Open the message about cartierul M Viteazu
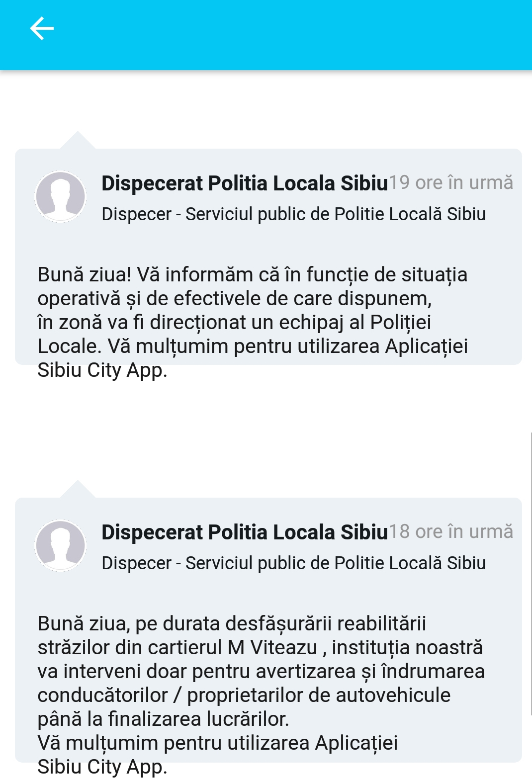 261,695
